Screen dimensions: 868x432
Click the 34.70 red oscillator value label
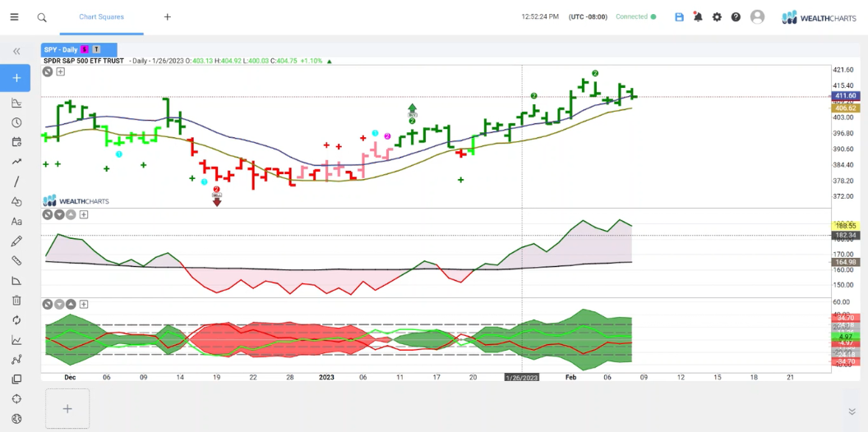click(847, 318)
